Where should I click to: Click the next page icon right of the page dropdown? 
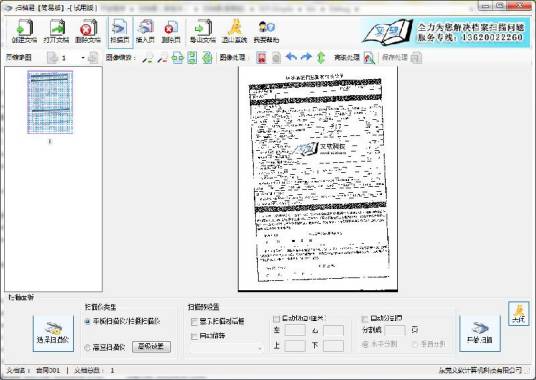(93, 58)
